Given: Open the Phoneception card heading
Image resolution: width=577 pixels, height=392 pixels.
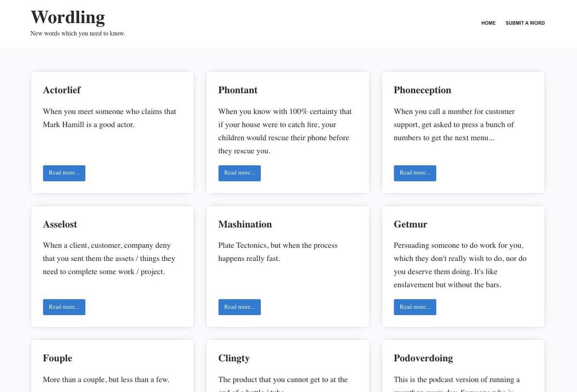Looking at the screenshot, I should coord(422,90).
